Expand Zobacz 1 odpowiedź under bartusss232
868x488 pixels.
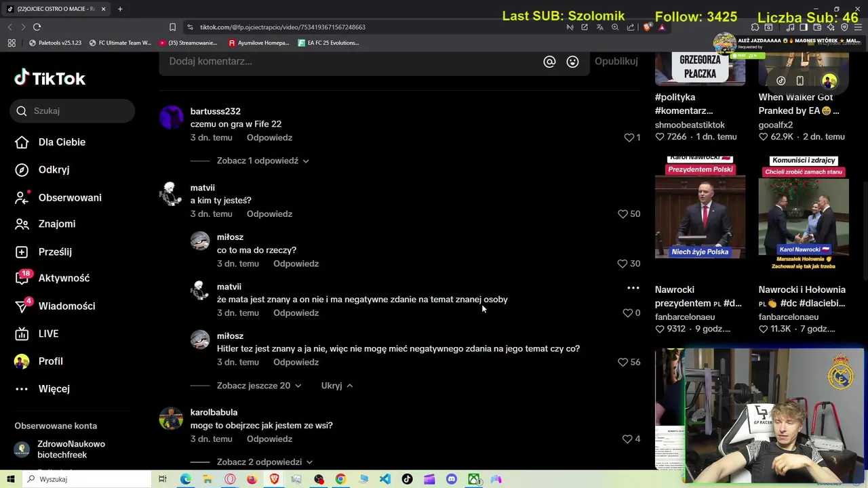262,161
